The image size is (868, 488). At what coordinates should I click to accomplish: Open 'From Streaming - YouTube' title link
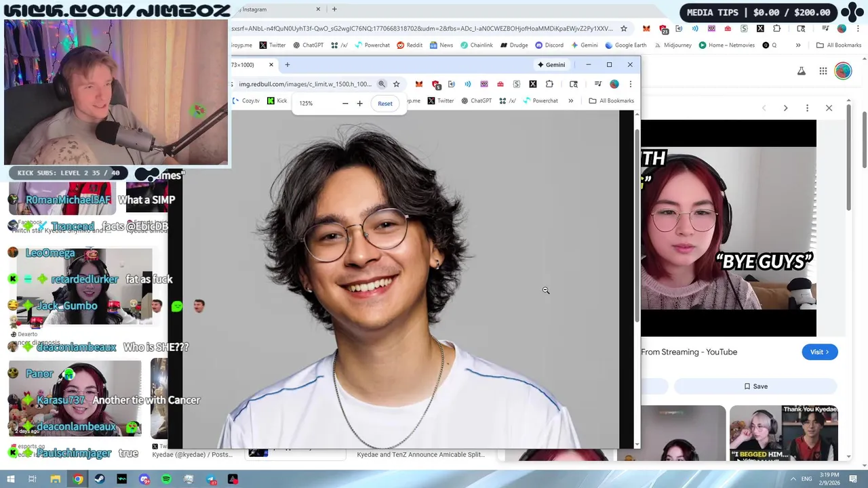(x=689, y=352)
